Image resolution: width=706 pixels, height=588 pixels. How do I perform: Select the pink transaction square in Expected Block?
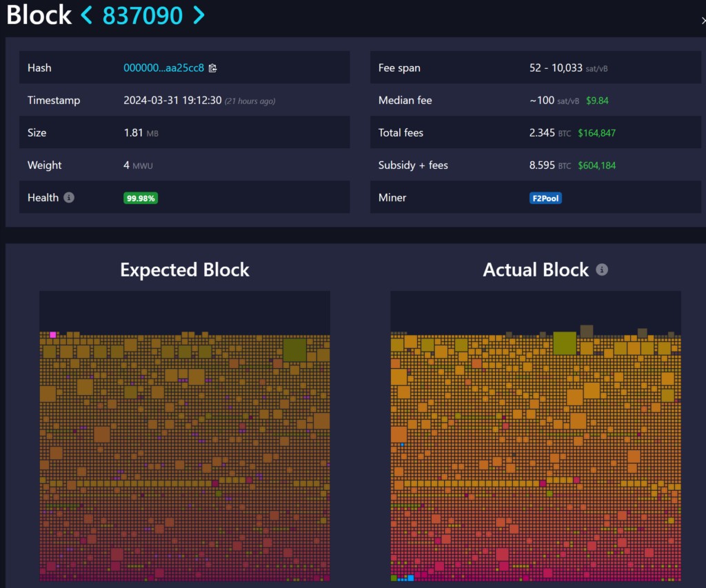pos(52,334)
